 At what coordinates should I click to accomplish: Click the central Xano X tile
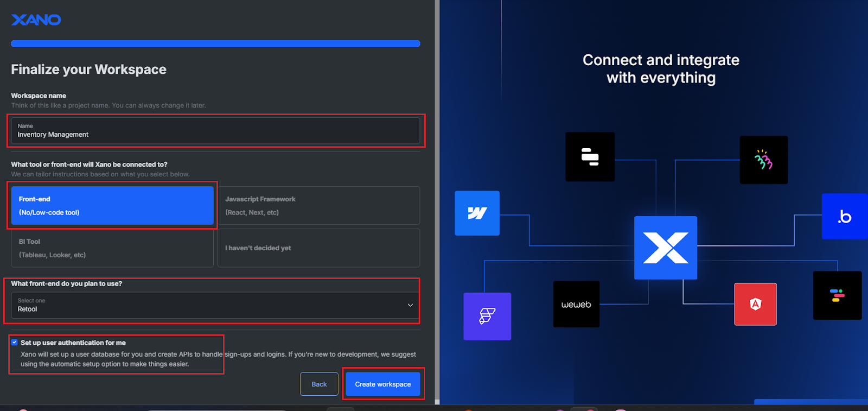[x=666, y=248]
